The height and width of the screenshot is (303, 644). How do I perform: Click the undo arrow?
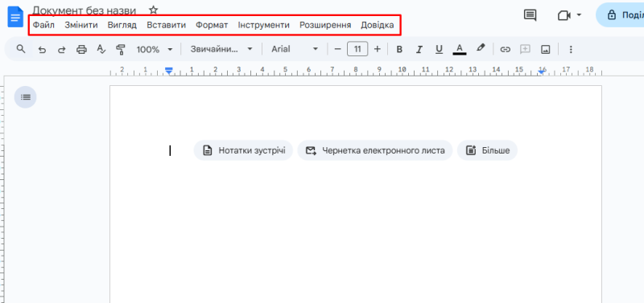pyautogui.click(x=42, y=50)
